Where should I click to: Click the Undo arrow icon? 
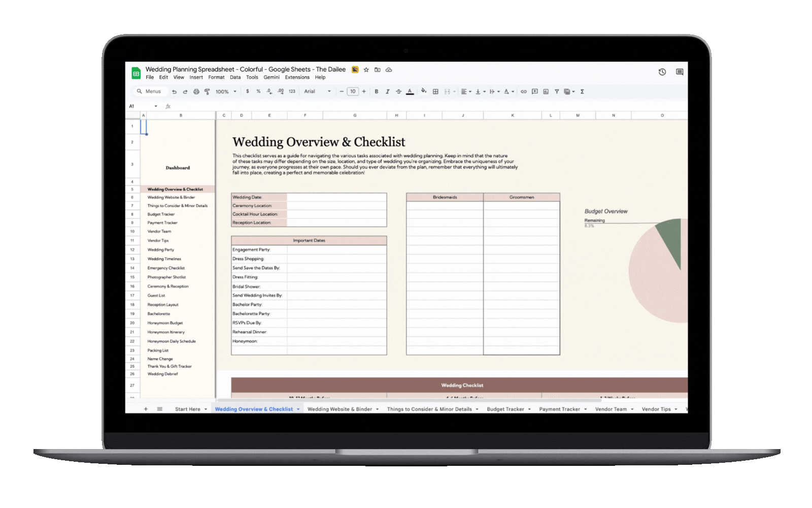174,92
